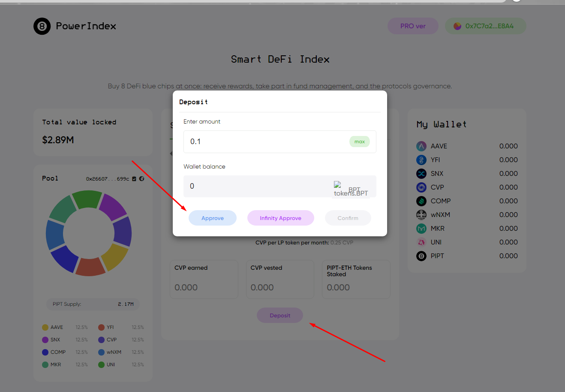This screenshot has width=565, height=392.
Task: Click the COMP token icon in My Wallet
Action: point(421,201)
